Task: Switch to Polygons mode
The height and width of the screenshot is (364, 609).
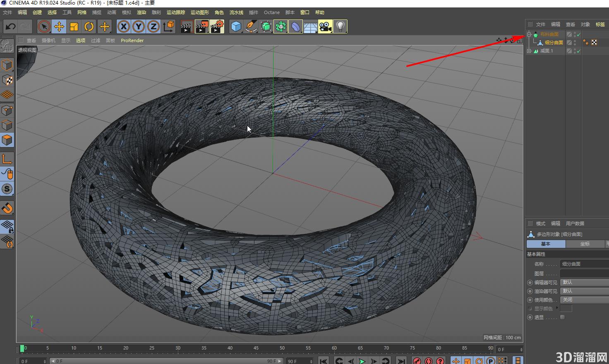Action: click(x=7, y=140)
